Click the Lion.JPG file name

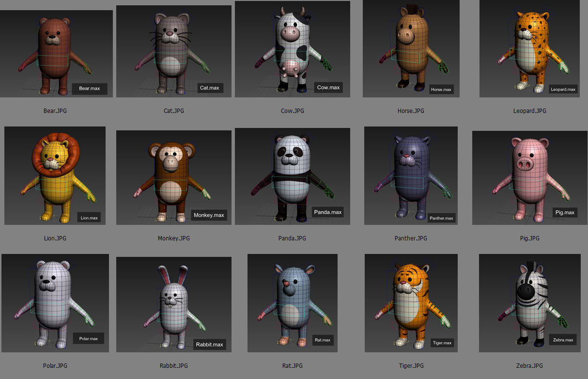[55, 238]
